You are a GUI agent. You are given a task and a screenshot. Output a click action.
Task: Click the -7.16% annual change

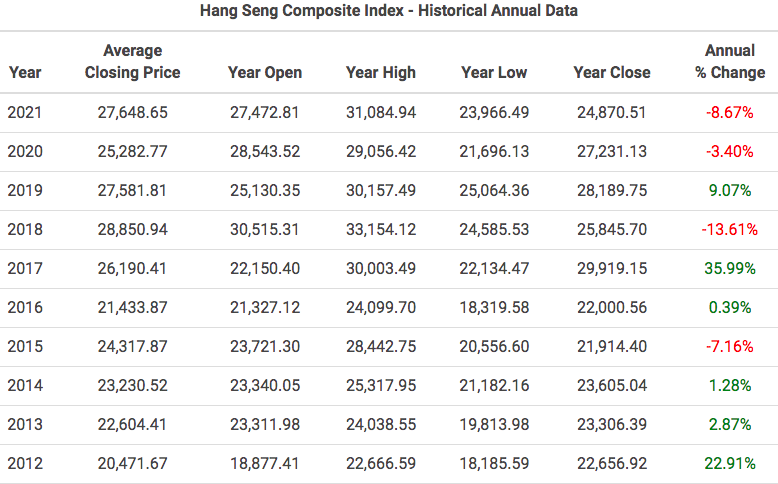click(730, 346)
